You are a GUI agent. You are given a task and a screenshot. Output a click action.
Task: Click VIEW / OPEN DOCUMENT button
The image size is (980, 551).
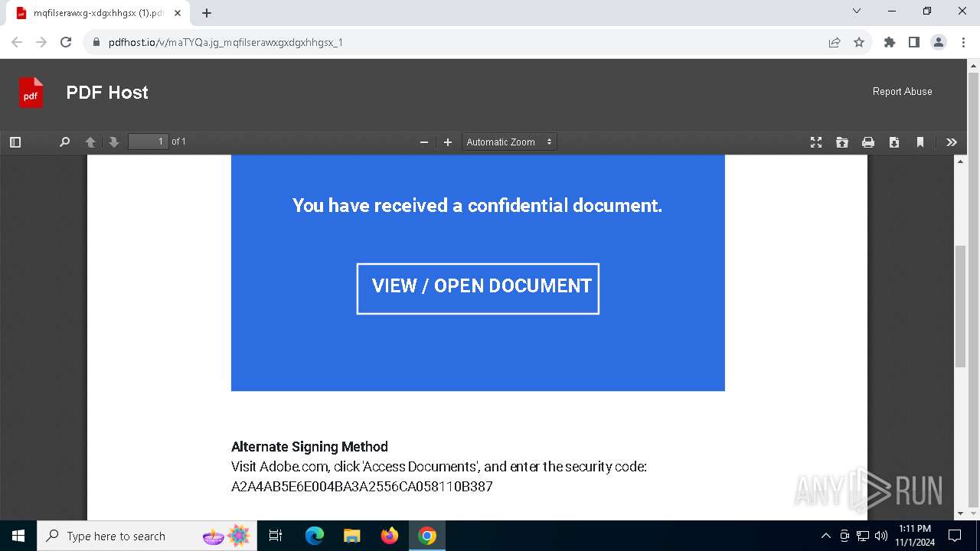478,289
